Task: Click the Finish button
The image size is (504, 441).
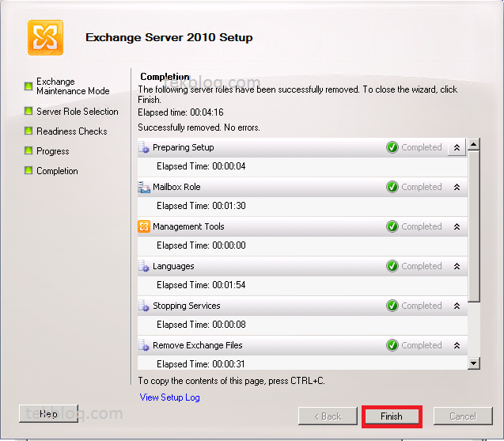Action: (392, 416)
